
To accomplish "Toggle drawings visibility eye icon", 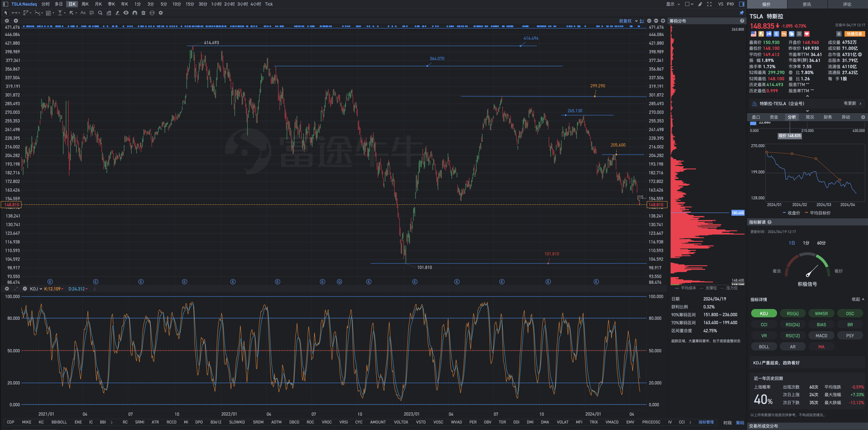I will tap(126, 13).
